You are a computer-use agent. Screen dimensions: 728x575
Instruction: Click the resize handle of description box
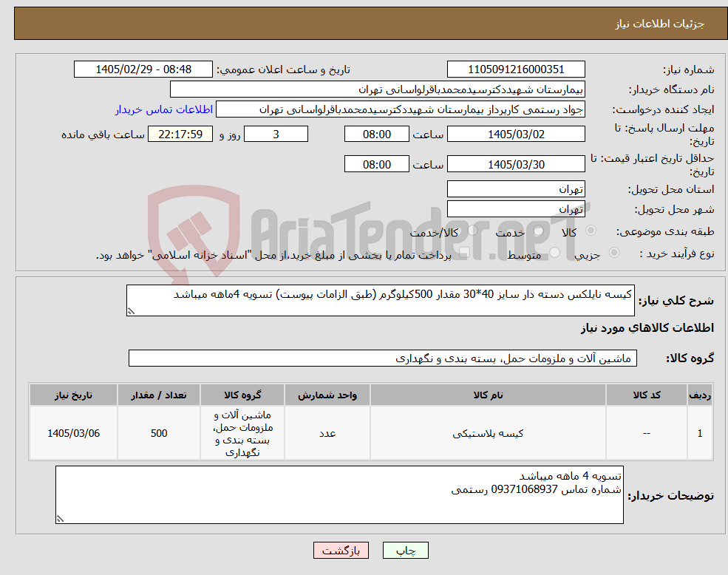(x=131, y=312)
